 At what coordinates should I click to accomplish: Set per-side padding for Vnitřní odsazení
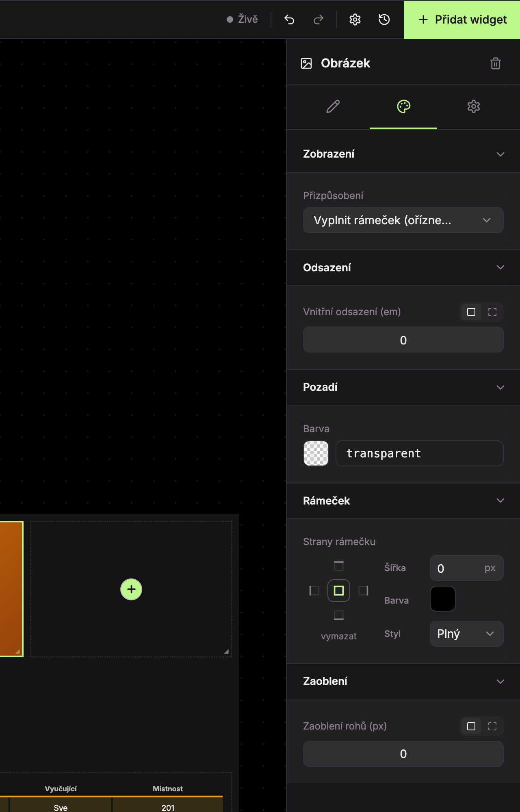492,312
